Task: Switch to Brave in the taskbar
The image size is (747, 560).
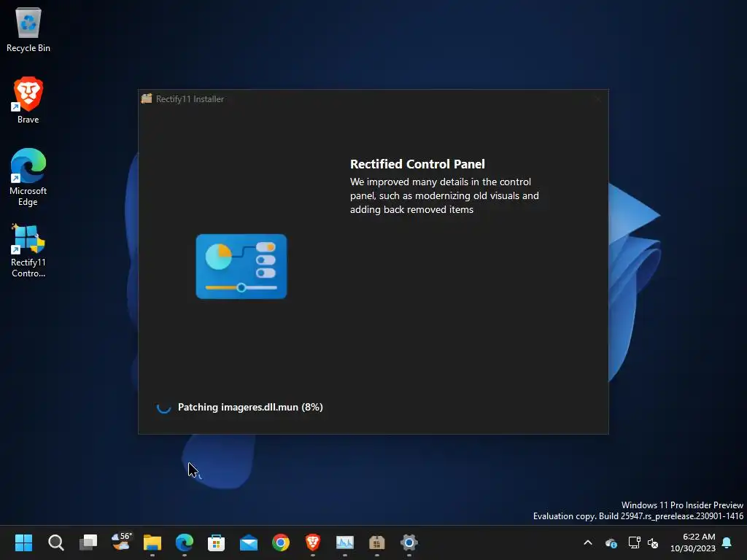Action: click(312, 542)
